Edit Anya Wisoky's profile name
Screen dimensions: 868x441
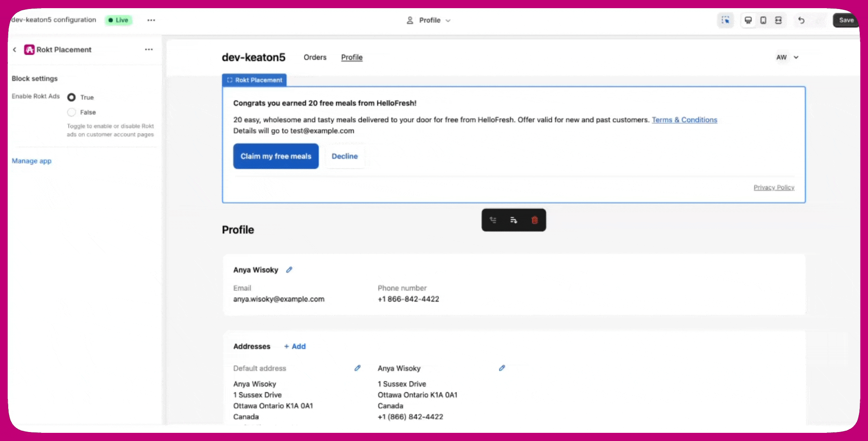(289, 270)
